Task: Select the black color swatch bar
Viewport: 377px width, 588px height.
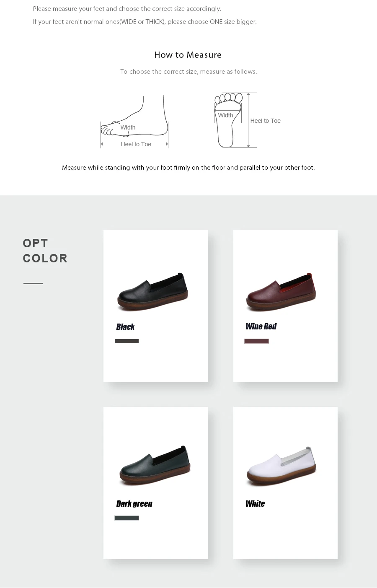Action: pyautogui.click(x=127, y=341)
